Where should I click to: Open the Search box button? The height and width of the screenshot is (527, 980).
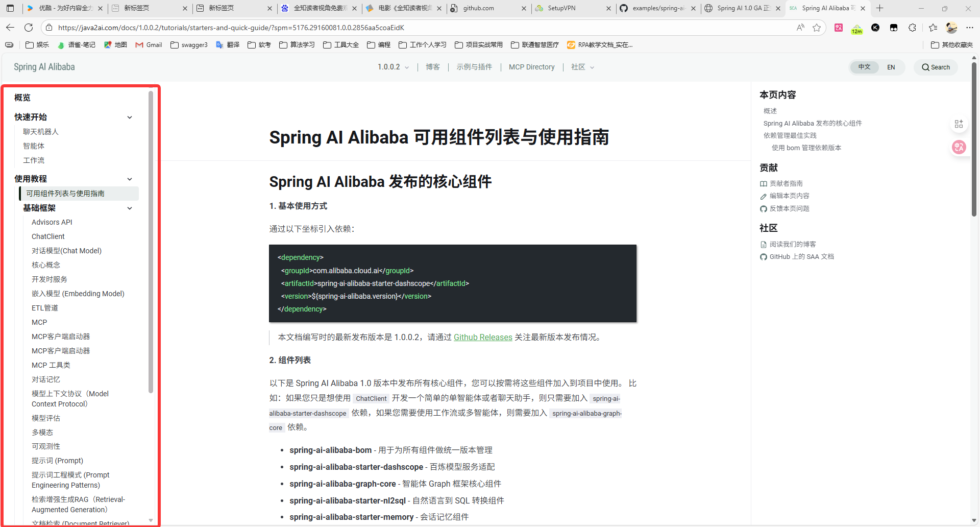(x=936, y=67)
